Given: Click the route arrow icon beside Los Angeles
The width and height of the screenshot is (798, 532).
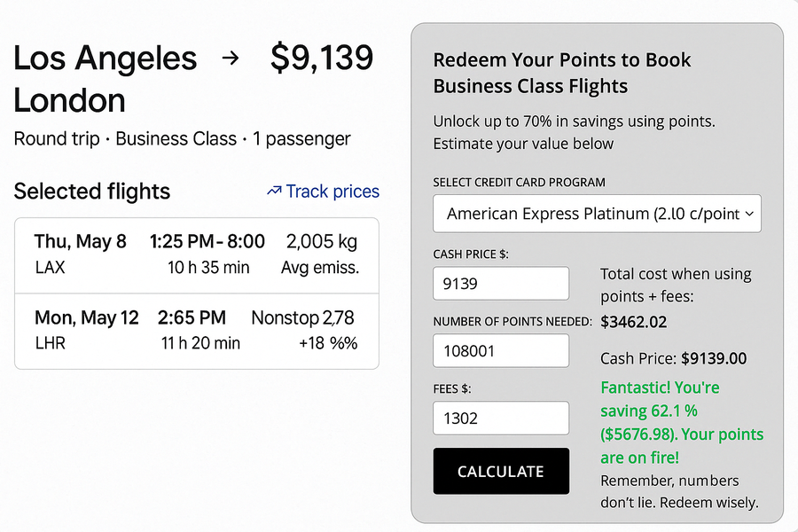Looking at the screenshot, I should click(231, 59).
